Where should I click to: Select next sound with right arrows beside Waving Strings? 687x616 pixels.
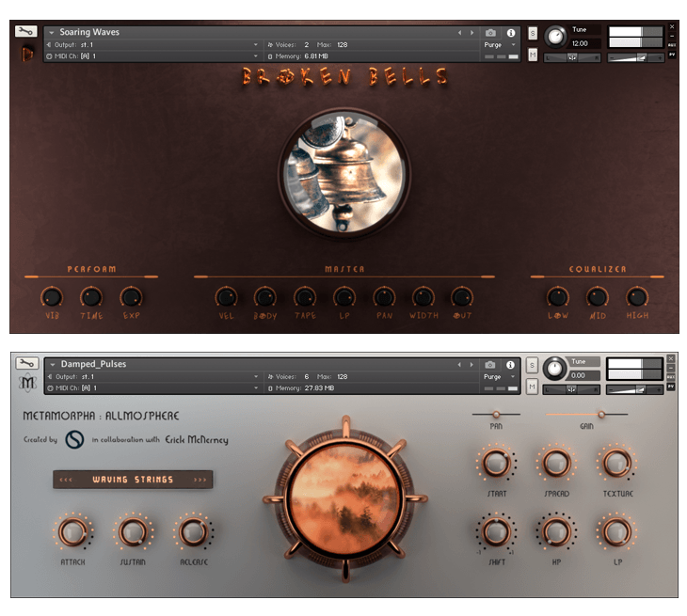click(x=200, y=480)
